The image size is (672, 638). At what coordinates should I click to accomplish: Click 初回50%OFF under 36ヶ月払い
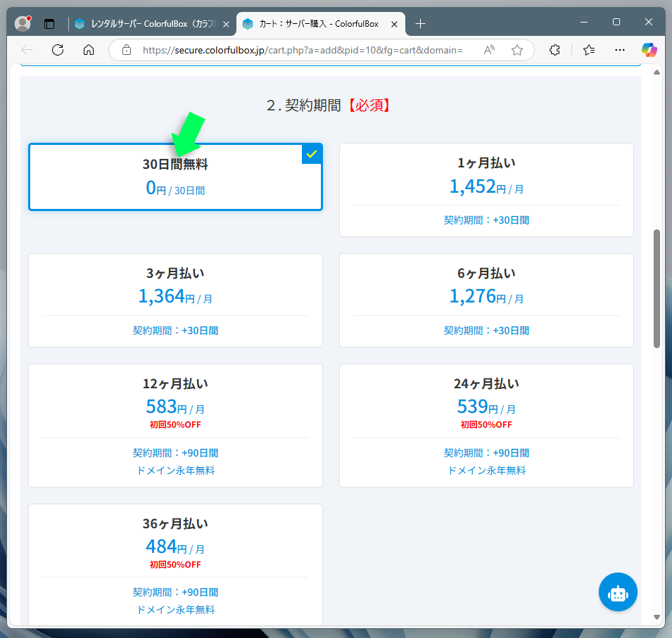[x=175, y=565]
